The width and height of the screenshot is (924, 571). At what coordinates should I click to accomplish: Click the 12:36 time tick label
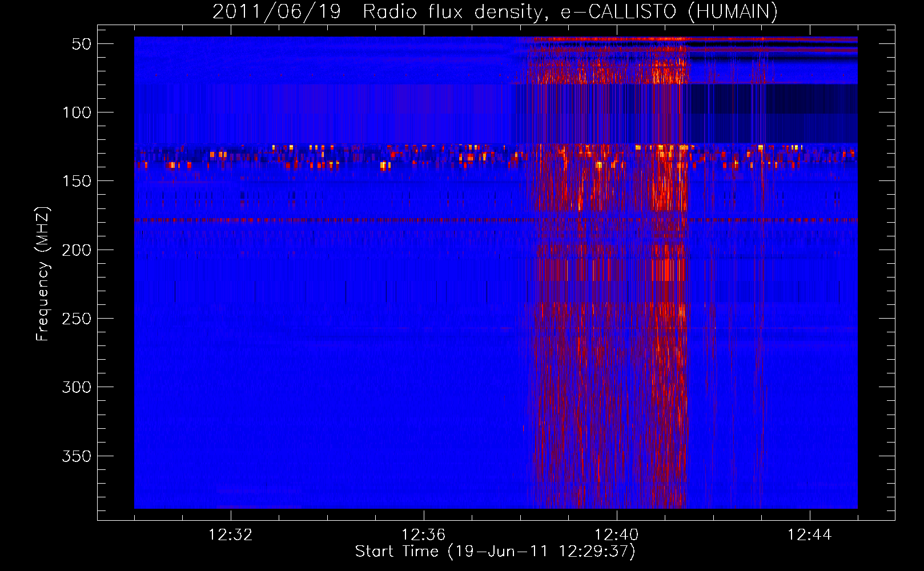point(424,535)
